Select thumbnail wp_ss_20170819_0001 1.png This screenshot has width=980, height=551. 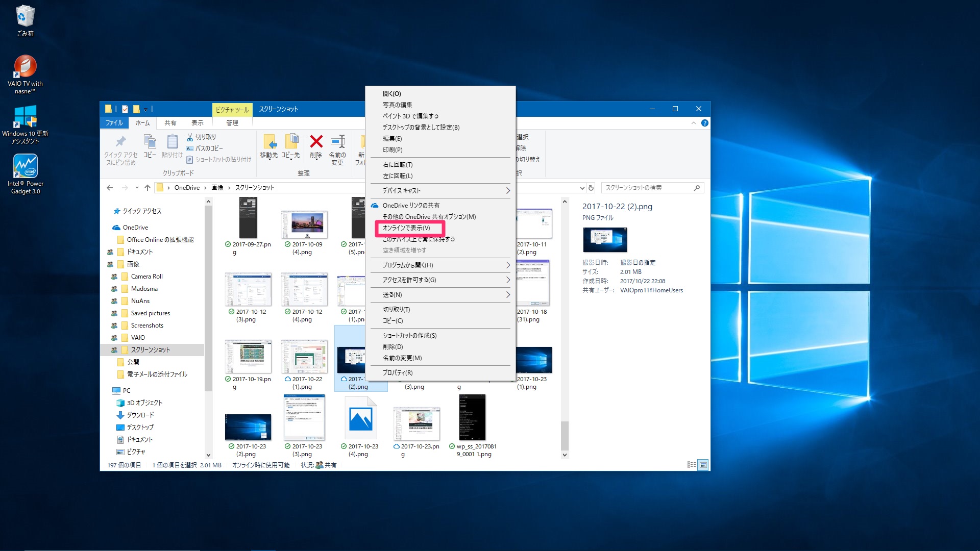tap(473, 428)
